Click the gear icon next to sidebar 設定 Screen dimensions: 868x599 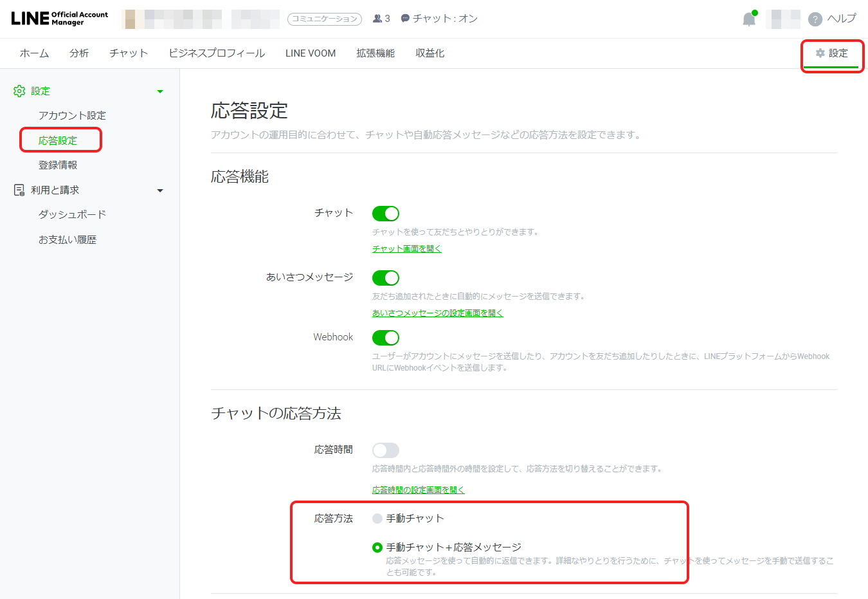click(19, 91)
